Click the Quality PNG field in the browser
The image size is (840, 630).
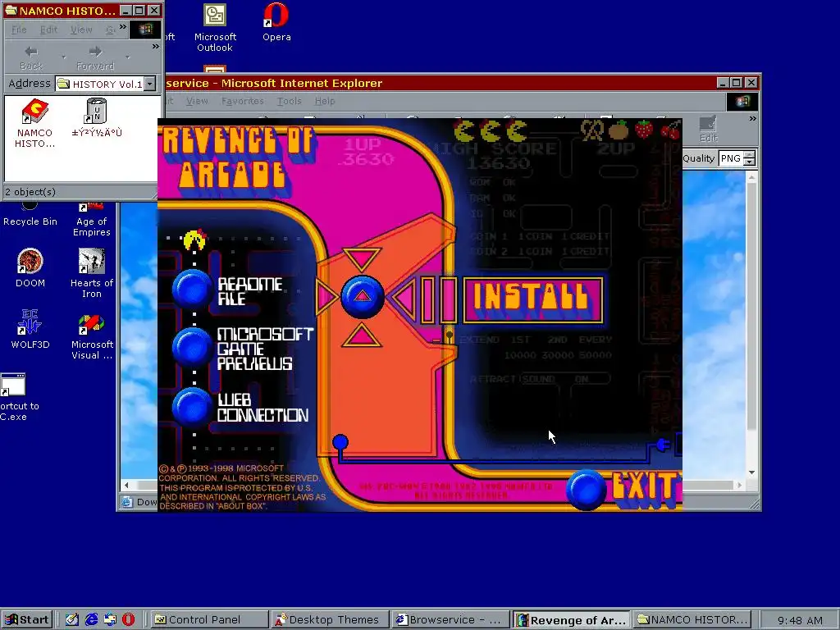(731, 158)
